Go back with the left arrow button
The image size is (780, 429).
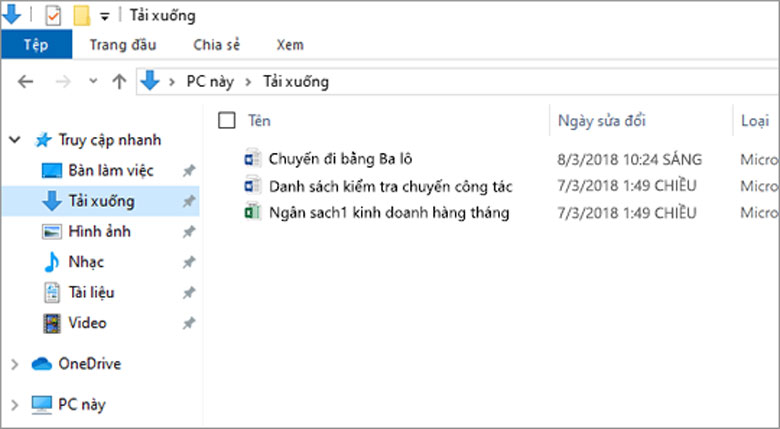pyautogui.click(x=25, y=81)
